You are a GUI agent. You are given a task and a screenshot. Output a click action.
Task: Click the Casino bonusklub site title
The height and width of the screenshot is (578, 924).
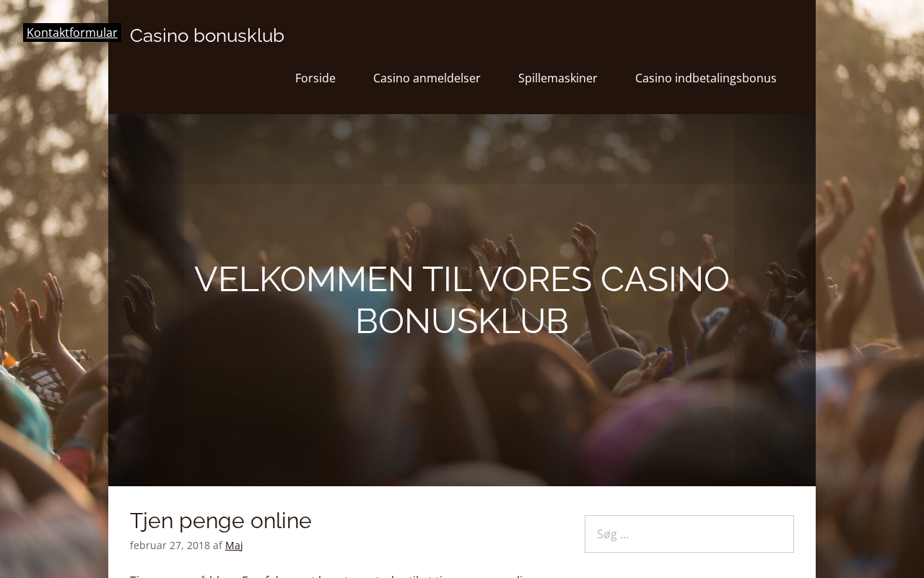[207, 35]
